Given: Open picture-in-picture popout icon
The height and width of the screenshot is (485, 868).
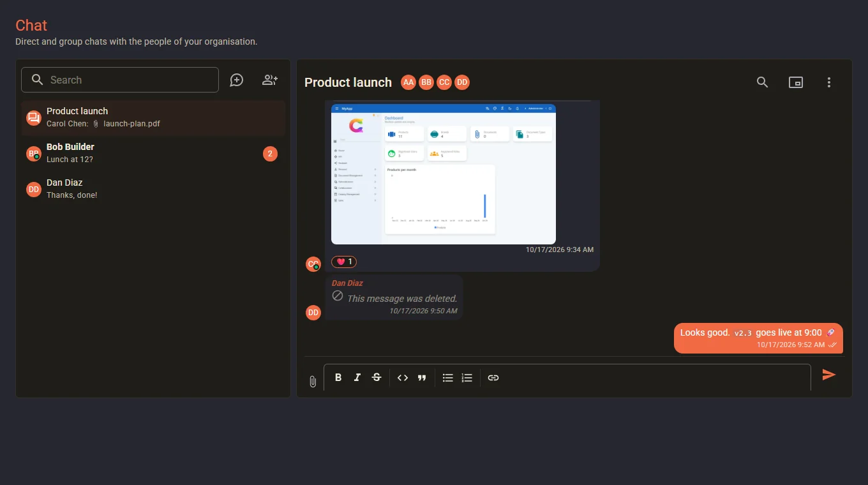Looking at the screenshot, I should tap(795, 82).
